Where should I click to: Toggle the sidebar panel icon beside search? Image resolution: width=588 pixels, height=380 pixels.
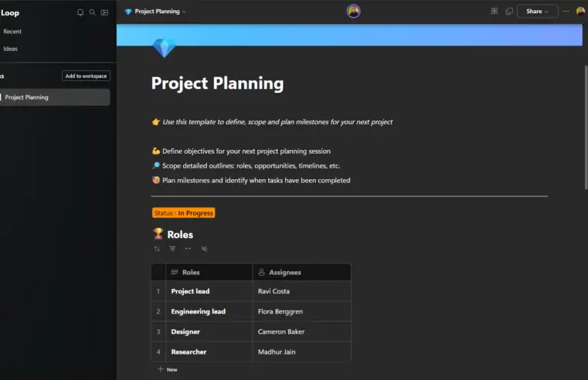(105, 12)
